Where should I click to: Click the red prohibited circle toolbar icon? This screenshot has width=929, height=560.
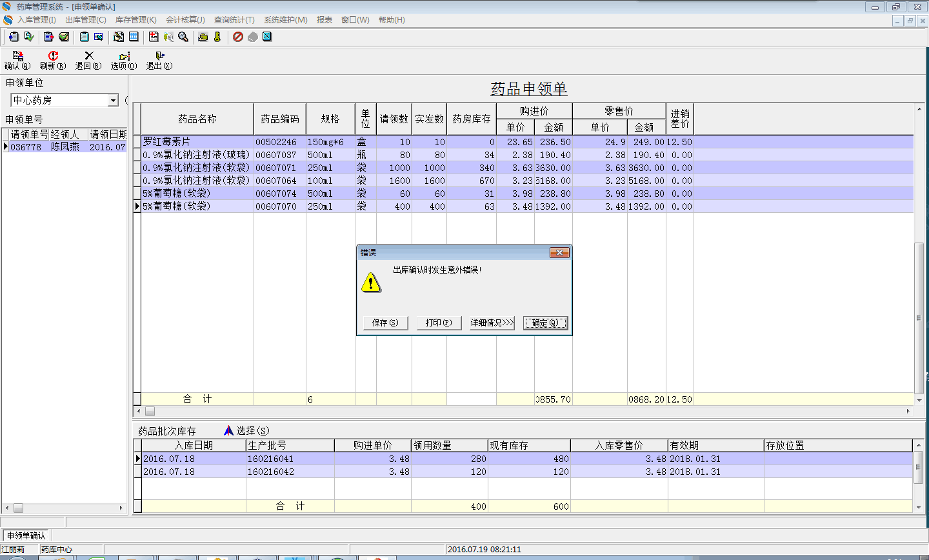click(x=238, y=37)
